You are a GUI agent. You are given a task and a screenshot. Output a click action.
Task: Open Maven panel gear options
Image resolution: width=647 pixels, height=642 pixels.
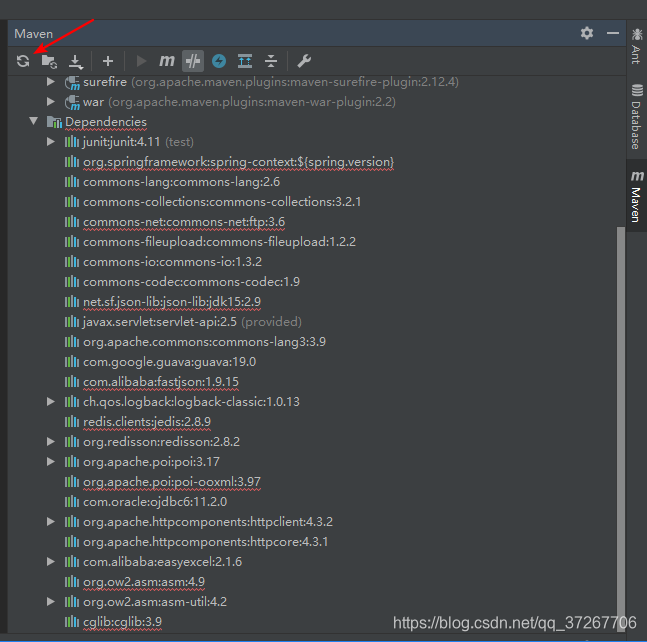tap(587, 33)
